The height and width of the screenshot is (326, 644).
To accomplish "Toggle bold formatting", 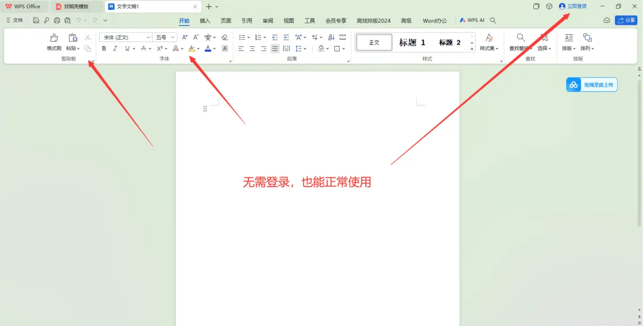I will coord(104,48).
